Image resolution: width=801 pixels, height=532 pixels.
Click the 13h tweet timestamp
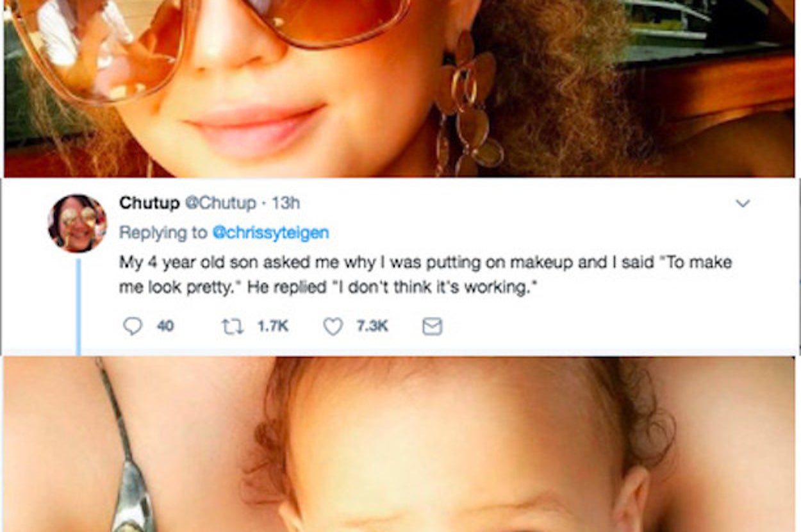(x=286, y=203)
